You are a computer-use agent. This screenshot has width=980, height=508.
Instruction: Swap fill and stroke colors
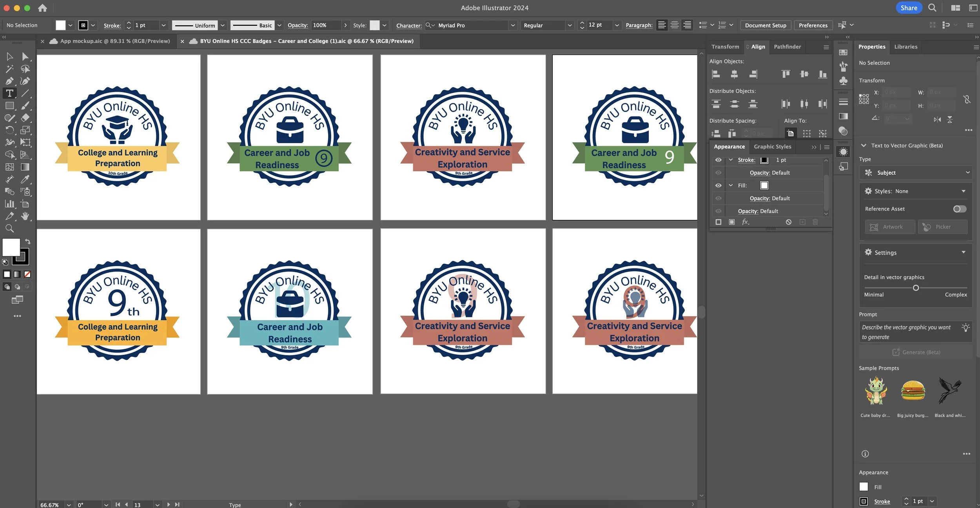27,241
